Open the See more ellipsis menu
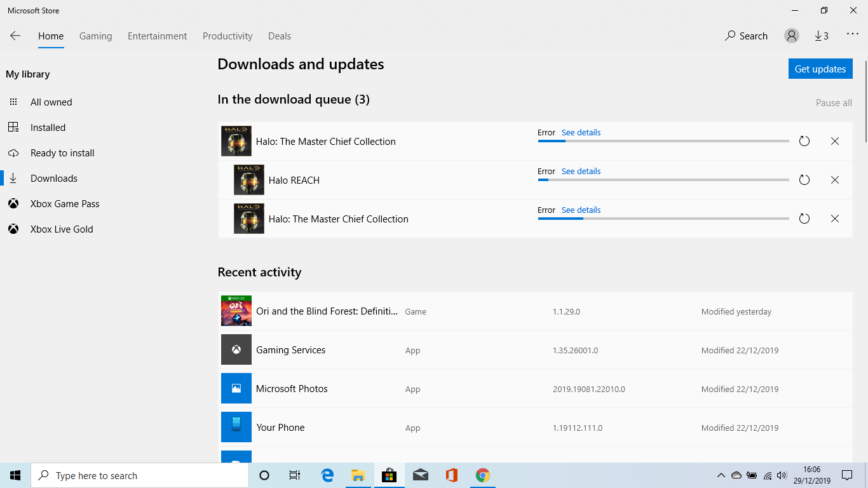The image size is (868, 488). point(853,35)
